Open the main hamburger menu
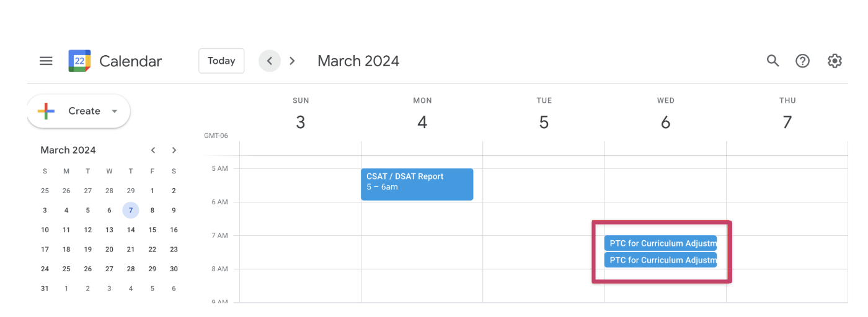 pyautogui.click(x=46, y=61)
